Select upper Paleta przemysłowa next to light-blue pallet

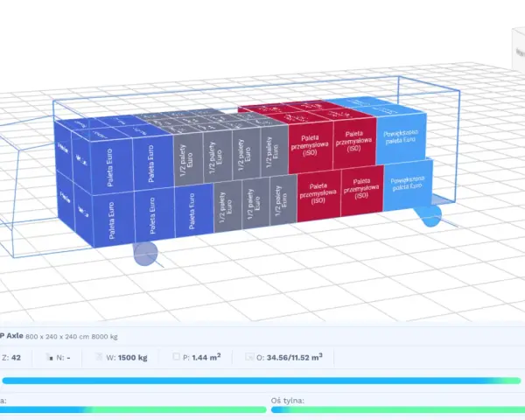point(354,142)
